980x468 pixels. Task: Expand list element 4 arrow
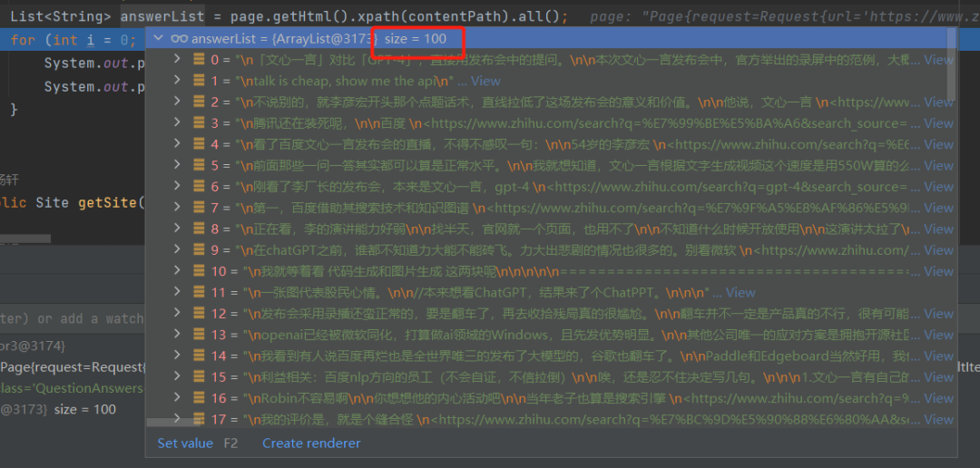click(x=178, y=143)
